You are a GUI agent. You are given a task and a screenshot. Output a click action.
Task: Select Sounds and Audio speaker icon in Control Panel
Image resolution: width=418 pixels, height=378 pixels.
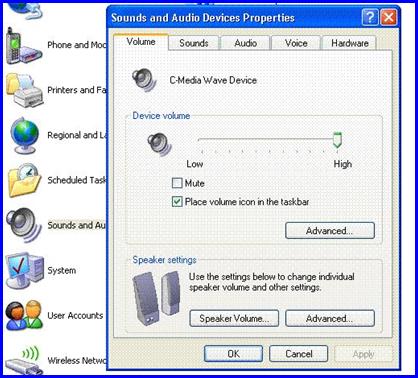click(x=24, y=225)
